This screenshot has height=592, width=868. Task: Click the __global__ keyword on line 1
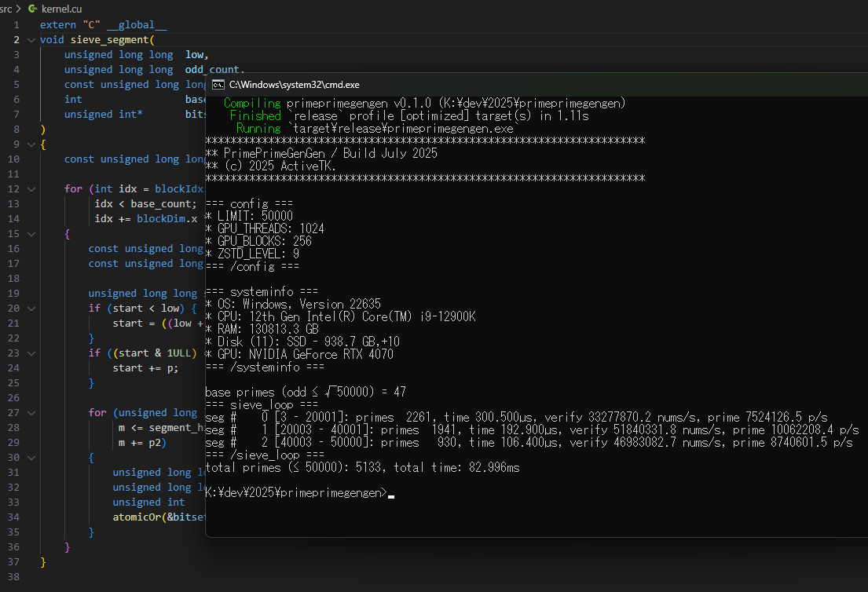click(137, 25)
